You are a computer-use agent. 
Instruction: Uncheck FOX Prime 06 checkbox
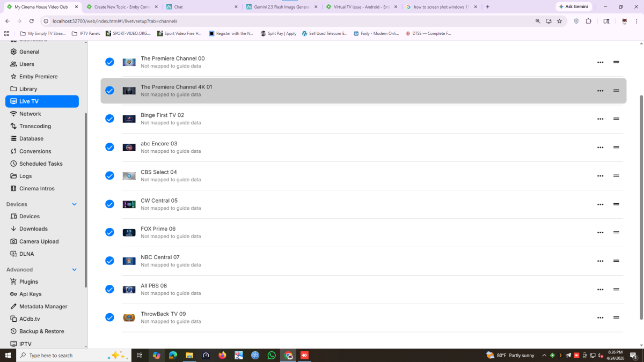[109, 232]
